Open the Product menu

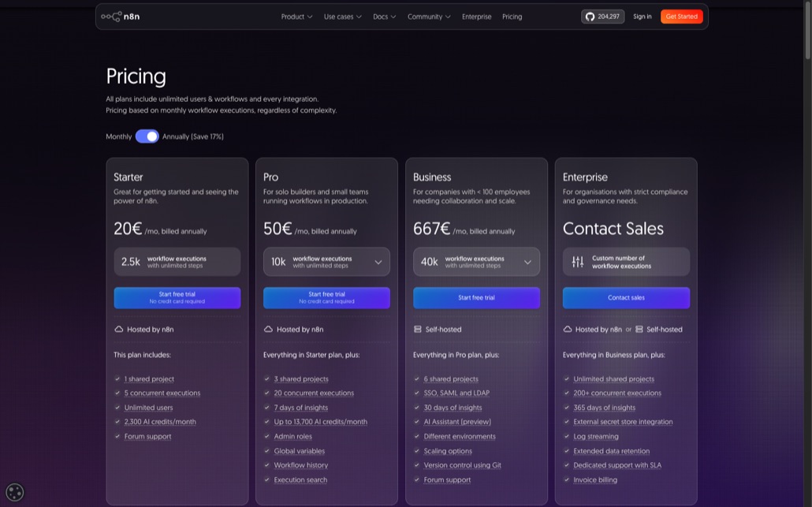[296, 17]
